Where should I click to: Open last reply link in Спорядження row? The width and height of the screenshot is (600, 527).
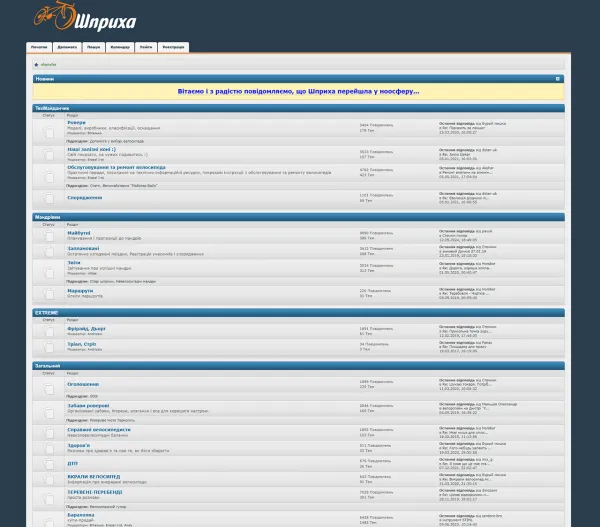pyautogui.click(x=465, y=198)
